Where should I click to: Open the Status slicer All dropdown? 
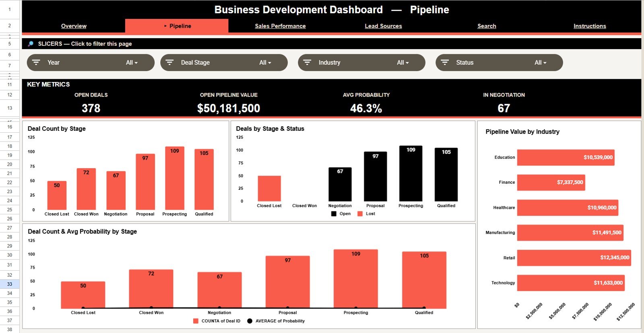point(540,62)
